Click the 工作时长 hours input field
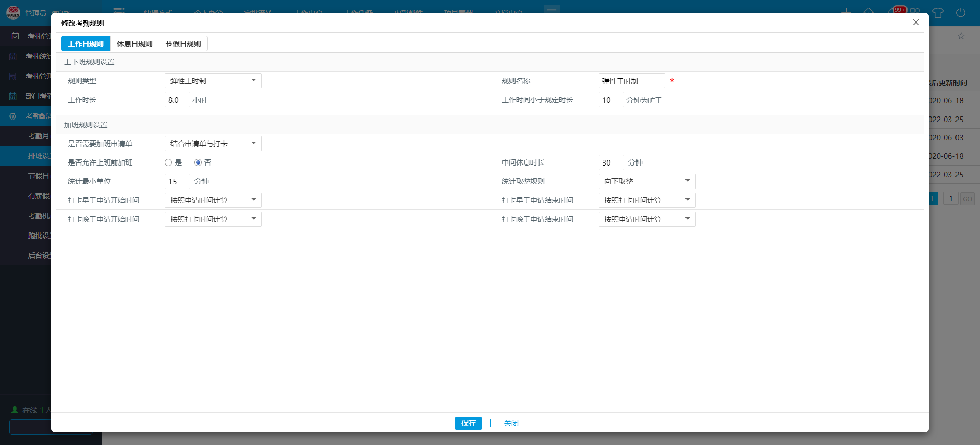 pos(177,100)
